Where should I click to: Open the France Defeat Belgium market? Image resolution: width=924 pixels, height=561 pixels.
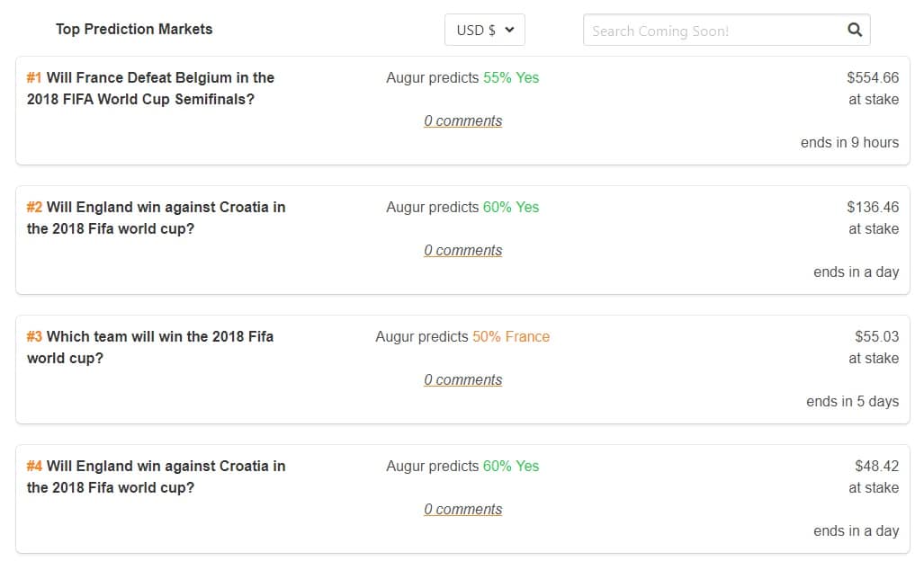(150, 88)
